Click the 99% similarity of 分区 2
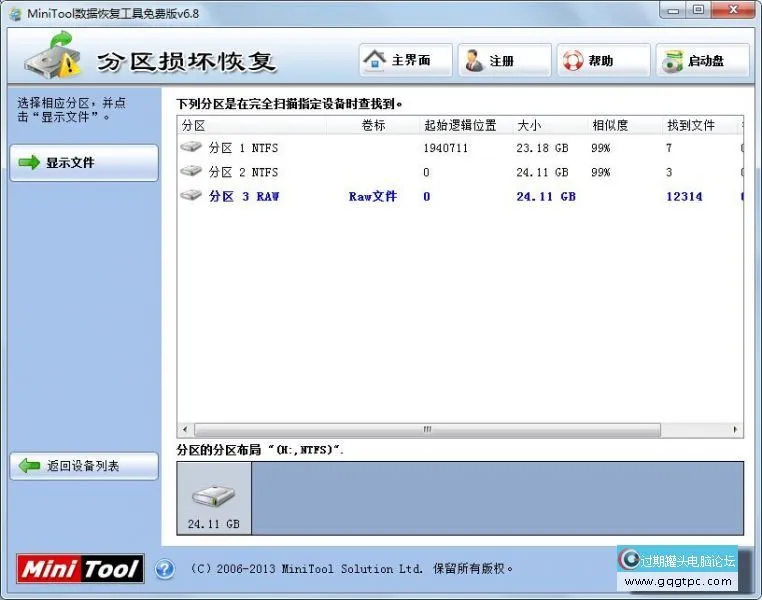This screenshot has width=762, height=600. coord(601,172)
